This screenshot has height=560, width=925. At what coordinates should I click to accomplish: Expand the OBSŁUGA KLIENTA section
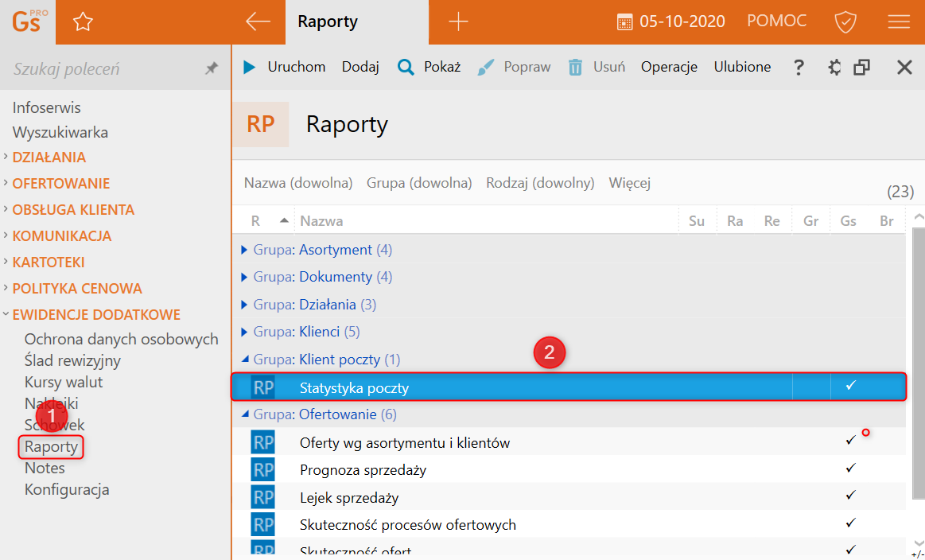click(6, 209)
